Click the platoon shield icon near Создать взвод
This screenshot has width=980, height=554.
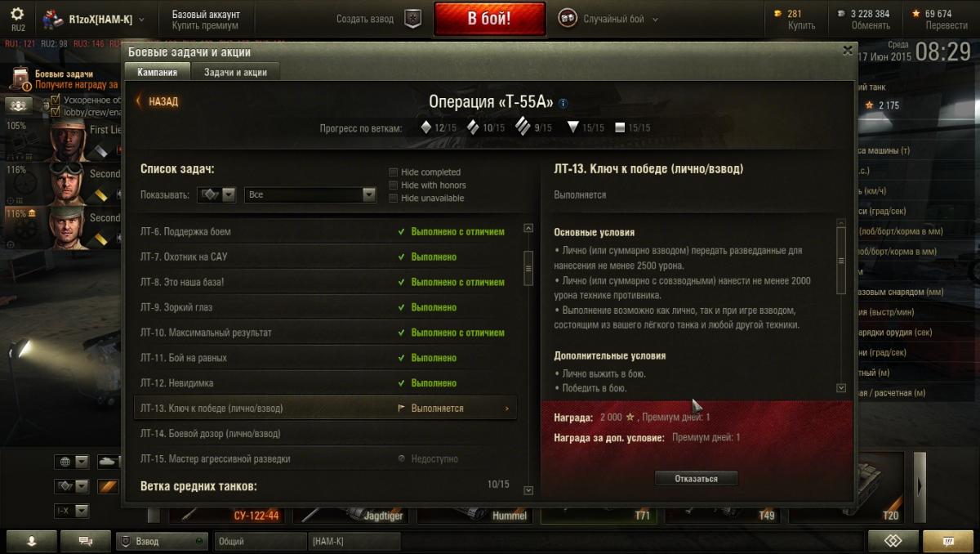413,19
